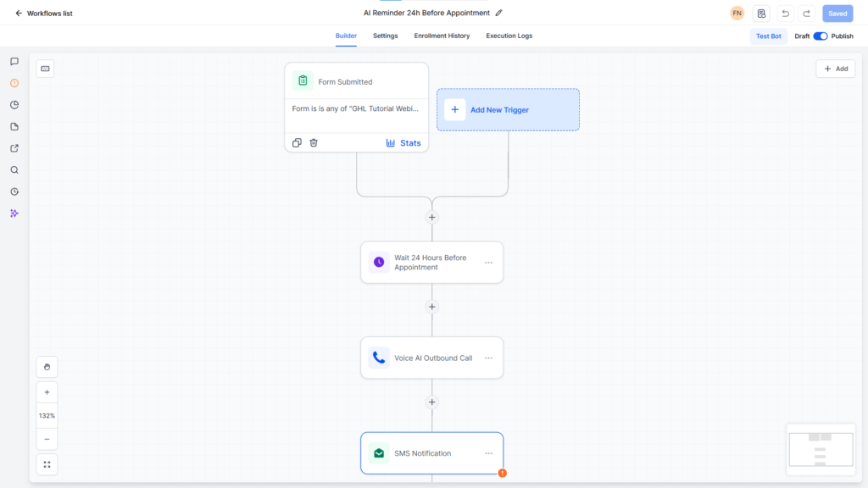868x488 pixels.
Task: Open the Enrollment History tab
Action: point(442,36)
